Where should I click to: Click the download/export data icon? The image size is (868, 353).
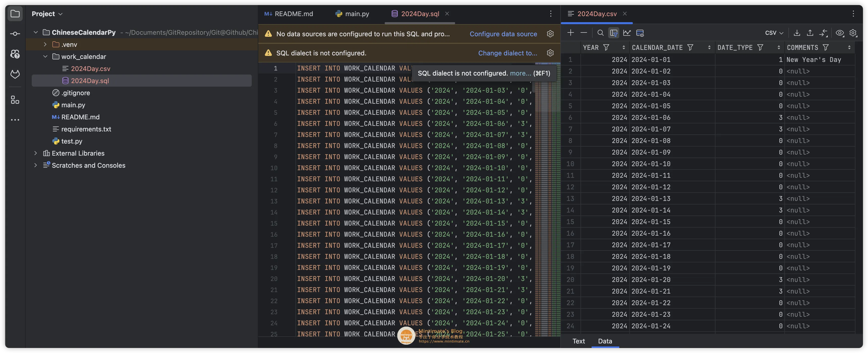click(x=797, y=33)
